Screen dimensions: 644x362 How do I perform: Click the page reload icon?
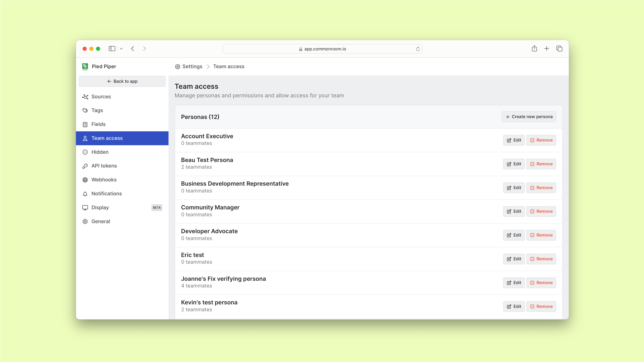pyautogui.click(x=417, y=49)
